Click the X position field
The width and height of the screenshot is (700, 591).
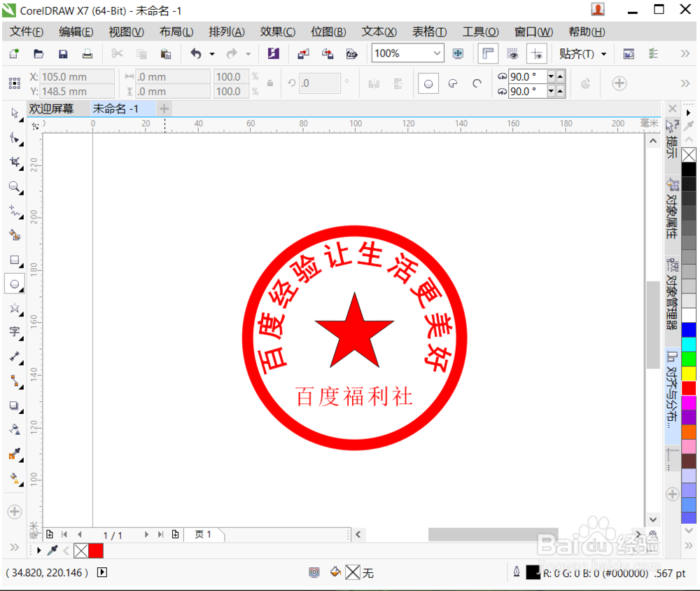point(77,77)
